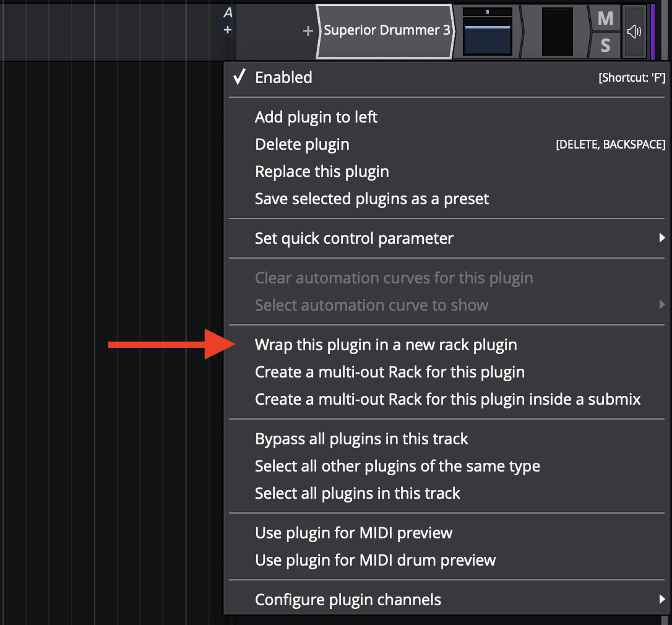Select Delete plugin from the context menu
This screenshot has width=672, height=625.
(302, 144)
